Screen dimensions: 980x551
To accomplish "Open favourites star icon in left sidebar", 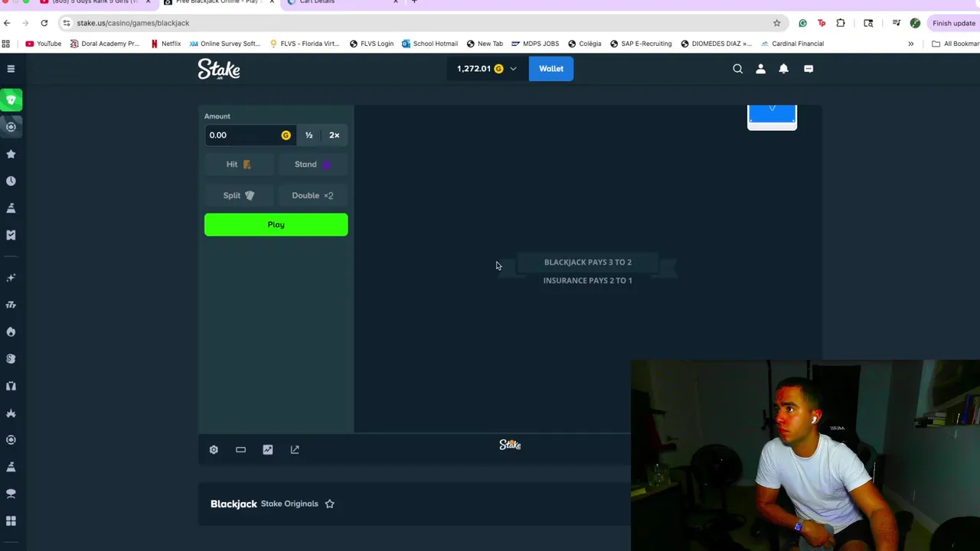I will 11,154.
